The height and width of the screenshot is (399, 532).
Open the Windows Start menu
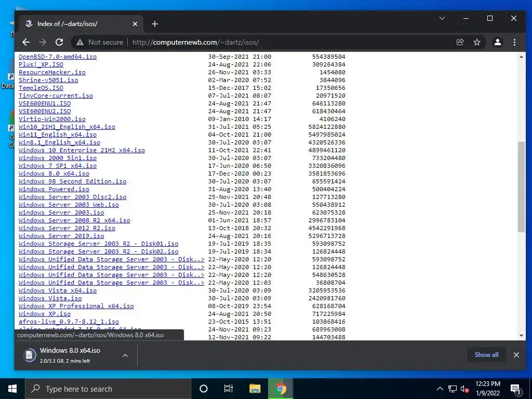click(12, 389)
